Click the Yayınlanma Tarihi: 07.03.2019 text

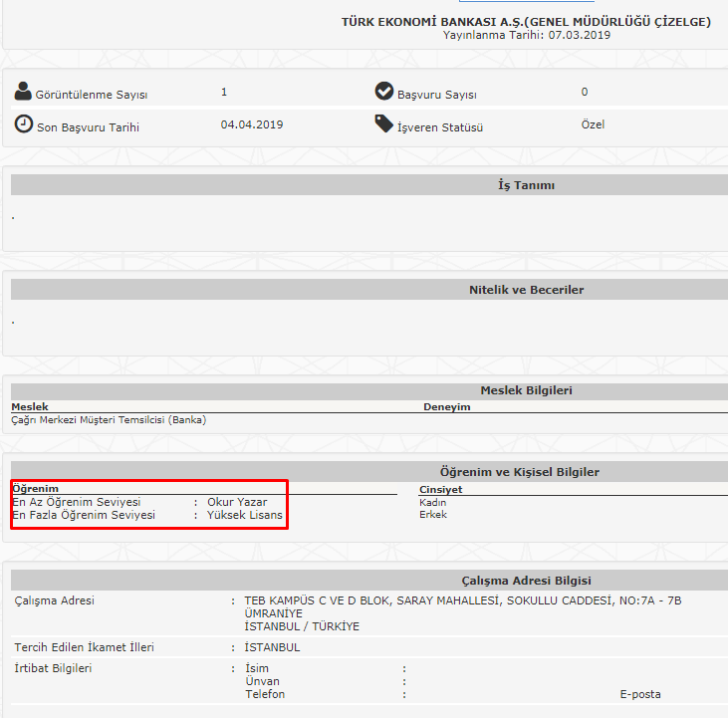(x=527, y=35)
